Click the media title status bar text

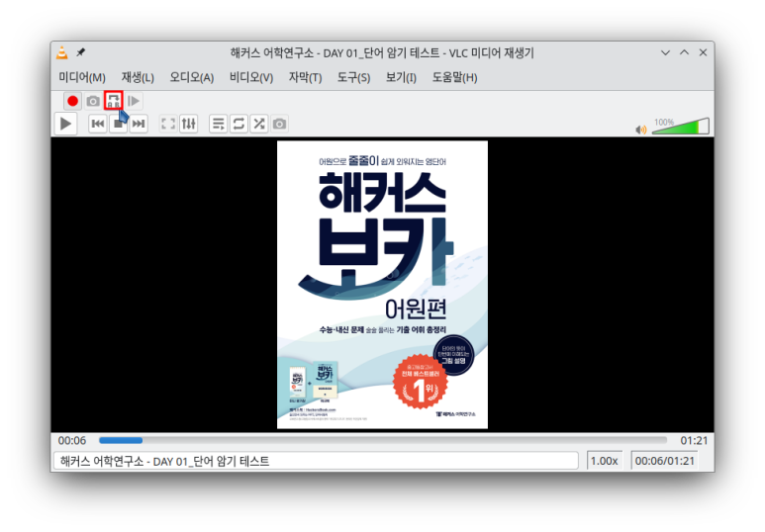[x=316, y=461]
